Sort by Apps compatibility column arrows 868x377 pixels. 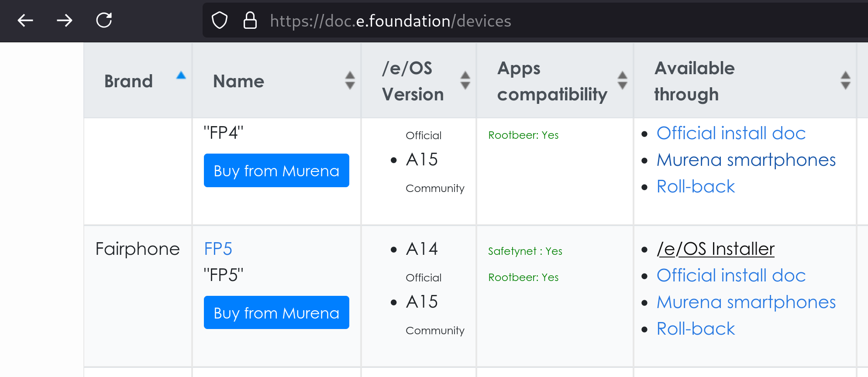(623, 80)
